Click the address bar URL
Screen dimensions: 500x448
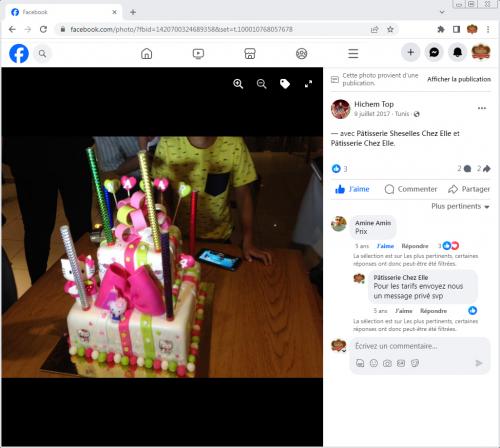181,29
